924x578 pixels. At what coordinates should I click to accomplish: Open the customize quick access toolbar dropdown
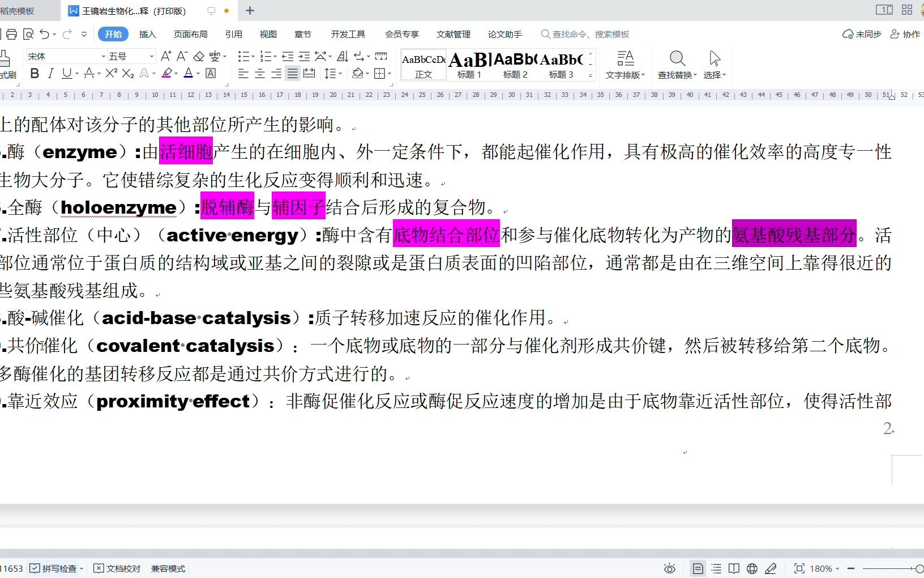coord(84,34)
